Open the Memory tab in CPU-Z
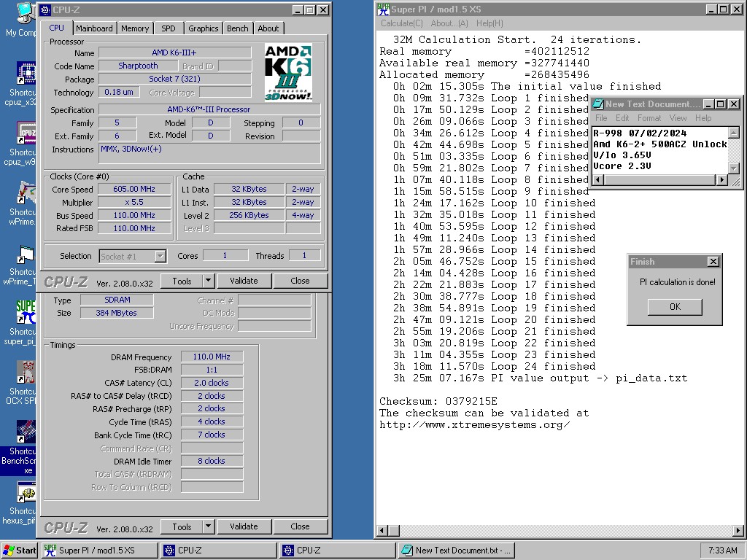This screenshot has width=747, height=560. tap(135, 28)
